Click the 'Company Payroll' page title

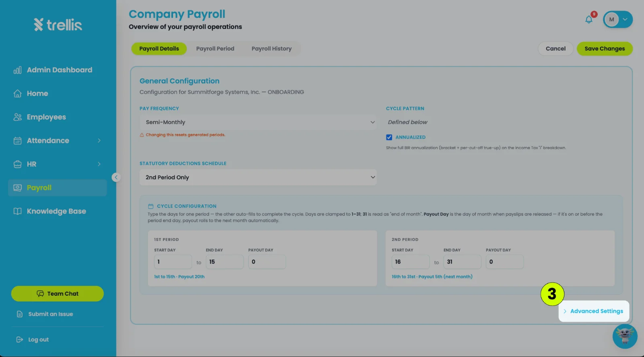177,14
